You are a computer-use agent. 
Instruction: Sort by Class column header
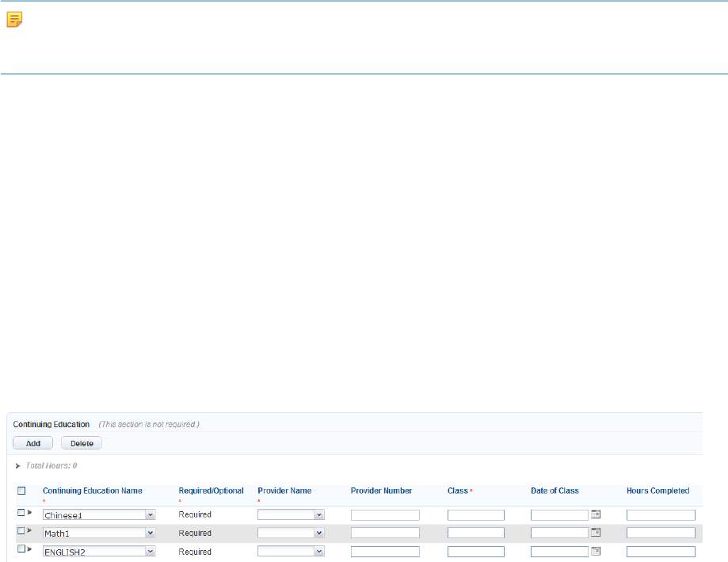(458, 491)
